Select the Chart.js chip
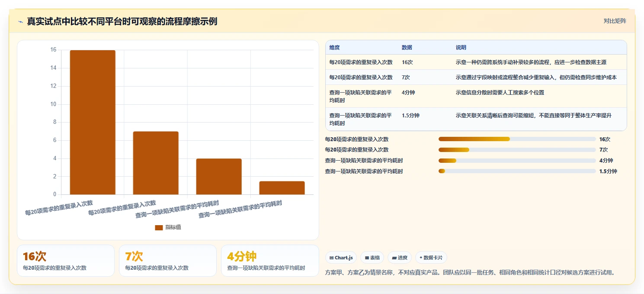Screen dimensions: 644x294 [x=341, y=258]
